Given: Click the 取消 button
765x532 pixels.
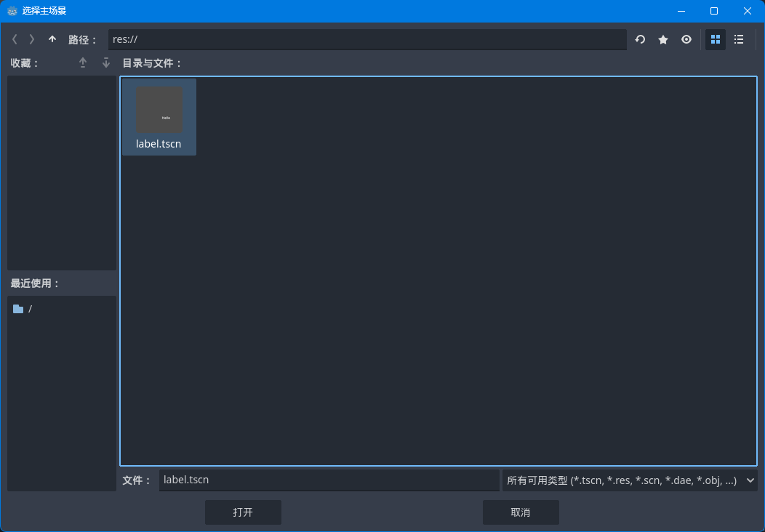Looking at the screenshot, I should tap(521, 512).
